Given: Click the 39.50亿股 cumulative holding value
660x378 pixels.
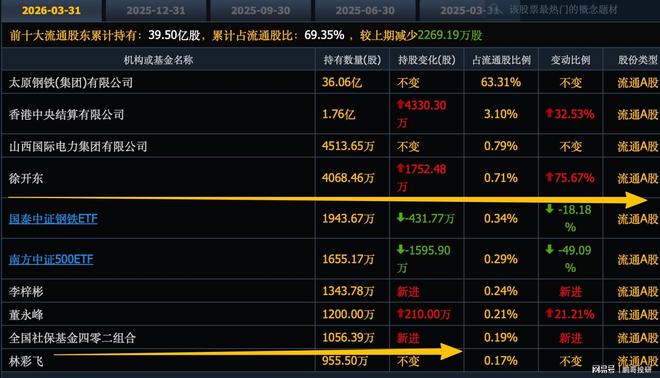Looking at the screenshot, I should pyautogui.click(x=174, y=35).
